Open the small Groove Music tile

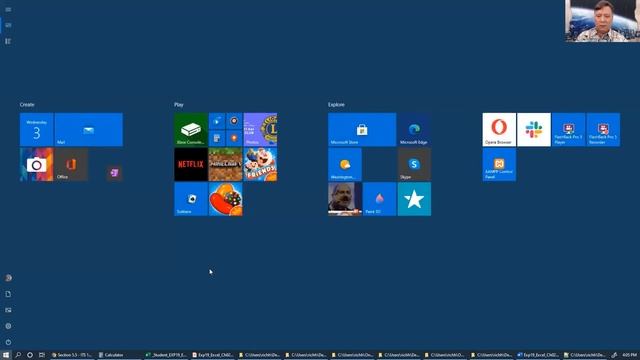tap(234, 121)
